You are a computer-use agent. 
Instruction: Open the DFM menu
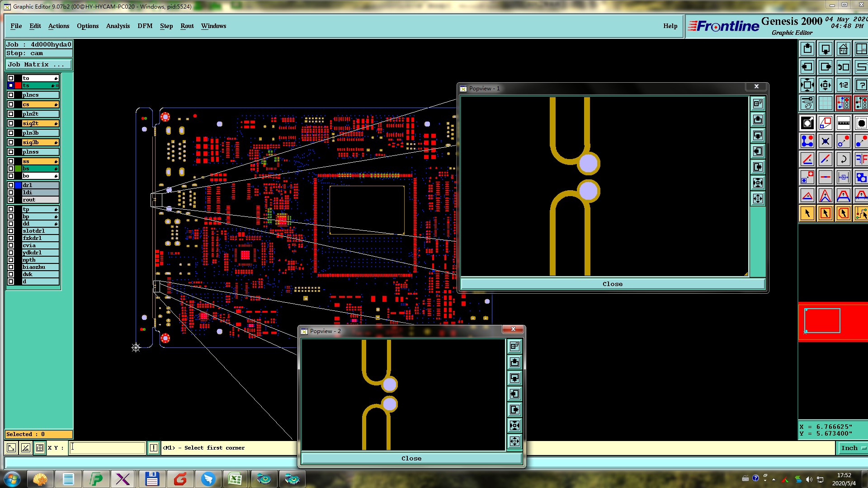[145, 26]
